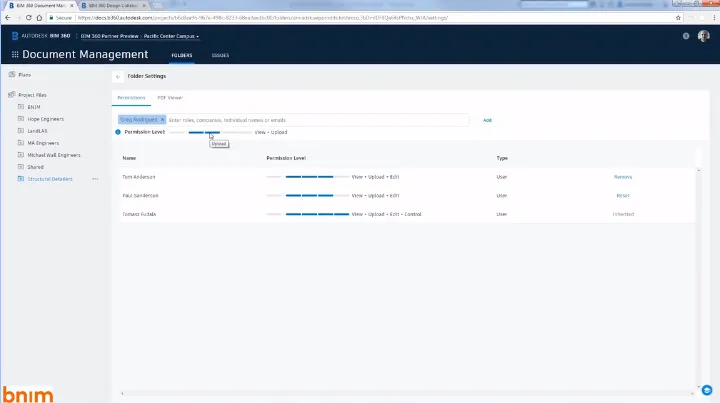Screen dimensions: 720x403
Task: Remove the Greg Rodriguez tag
Action: click(x=162, y=119)
